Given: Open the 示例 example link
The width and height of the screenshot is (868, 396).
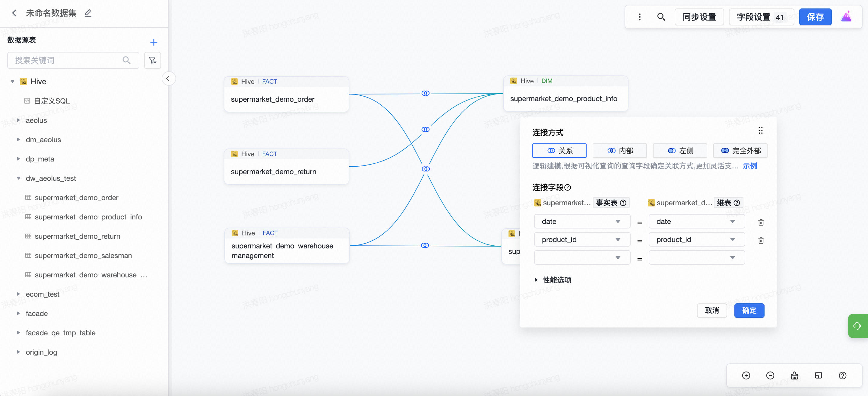Looking at the screenshot, I should pos(749,166).
